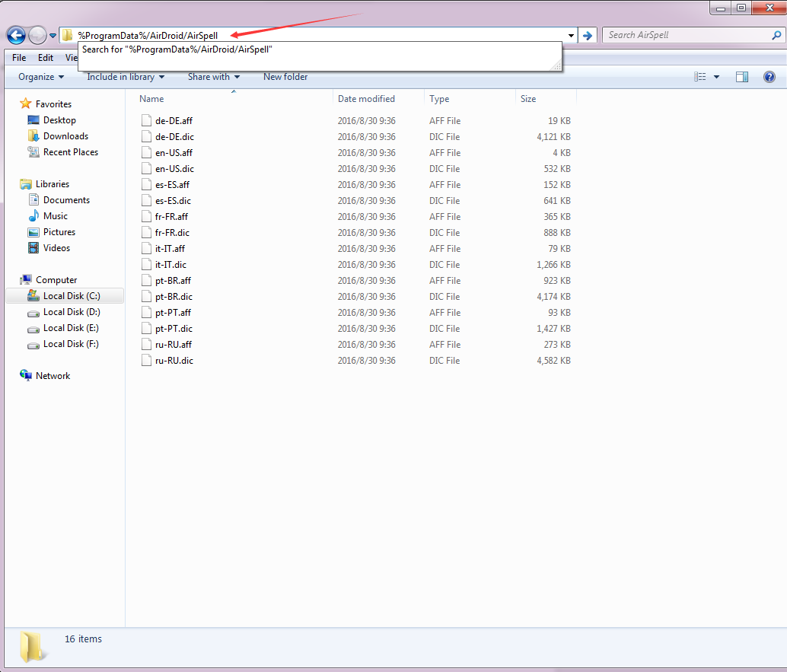Viewport: 787px width, 672px height.
Task: Select the ru-RU.dic file name
Action: point(174,361)
